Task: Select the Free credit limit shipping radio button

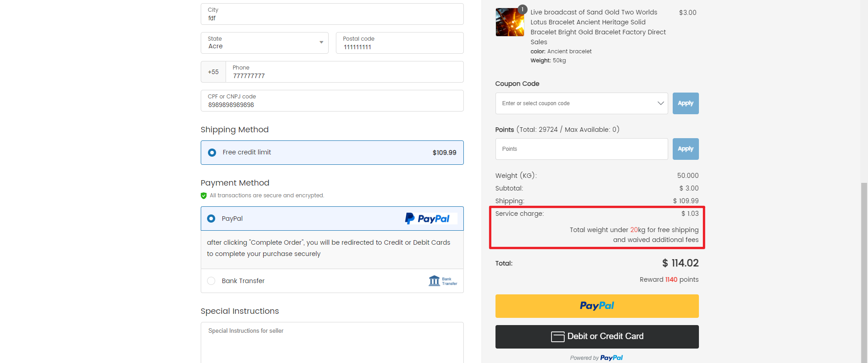Action: point(212,153)
